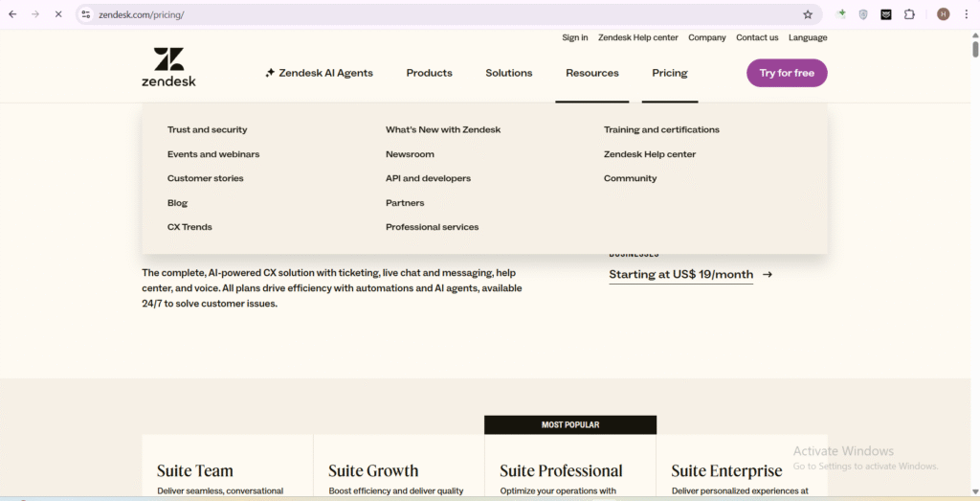980x501 pixels.
Task: Open the Solutions menu
Action: pyautogui.click(x=509, y=73)
